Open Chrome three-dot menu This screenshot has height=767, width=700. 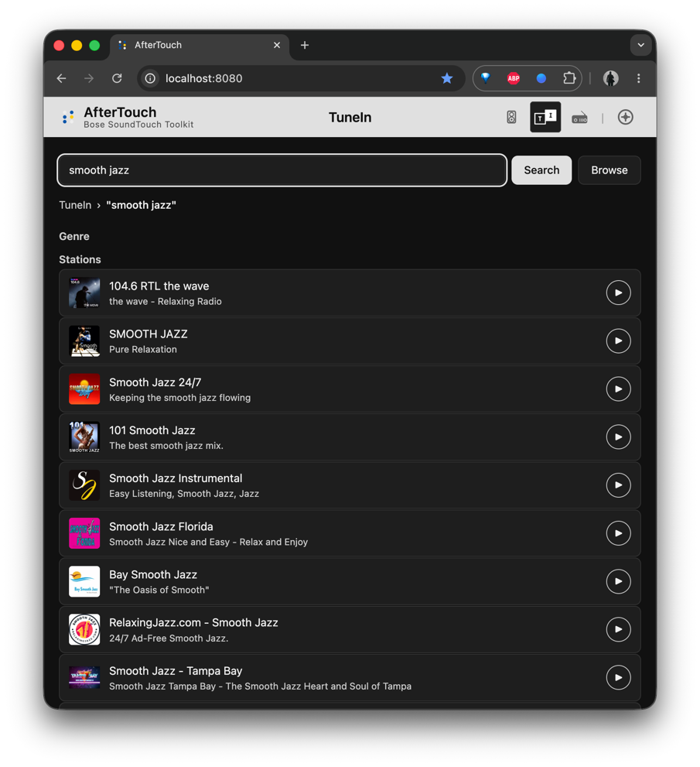(x=638, y=78)
